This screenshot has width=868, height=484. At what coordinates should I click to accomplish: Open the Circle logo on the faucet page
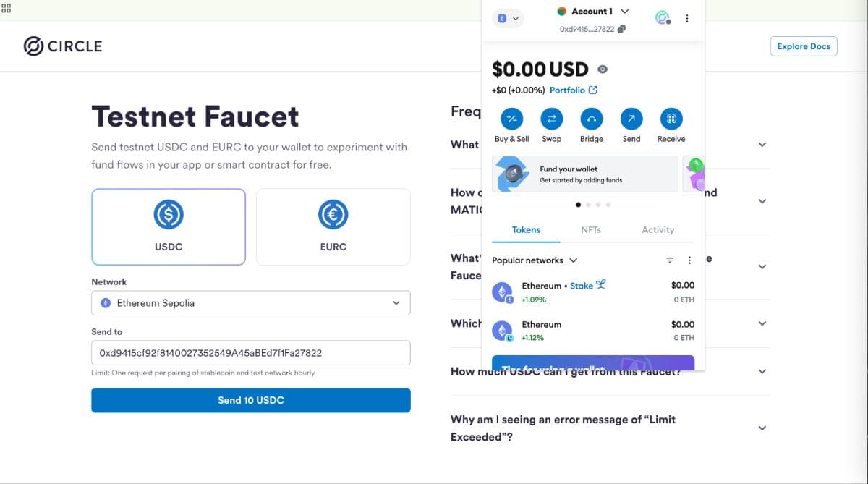63,46
